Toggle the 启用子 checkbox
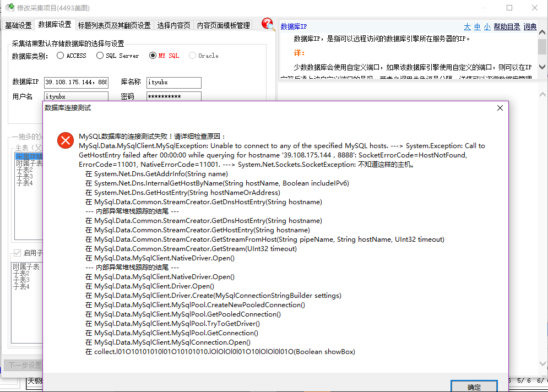 (x=17, y=253)
